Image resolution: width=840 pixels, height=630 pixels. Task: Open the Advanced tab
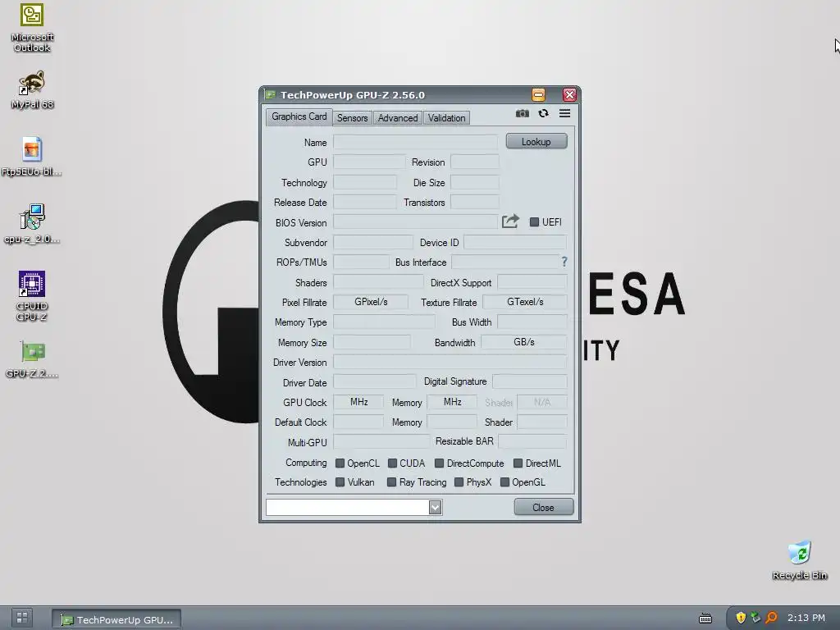(x=398, y=118)
